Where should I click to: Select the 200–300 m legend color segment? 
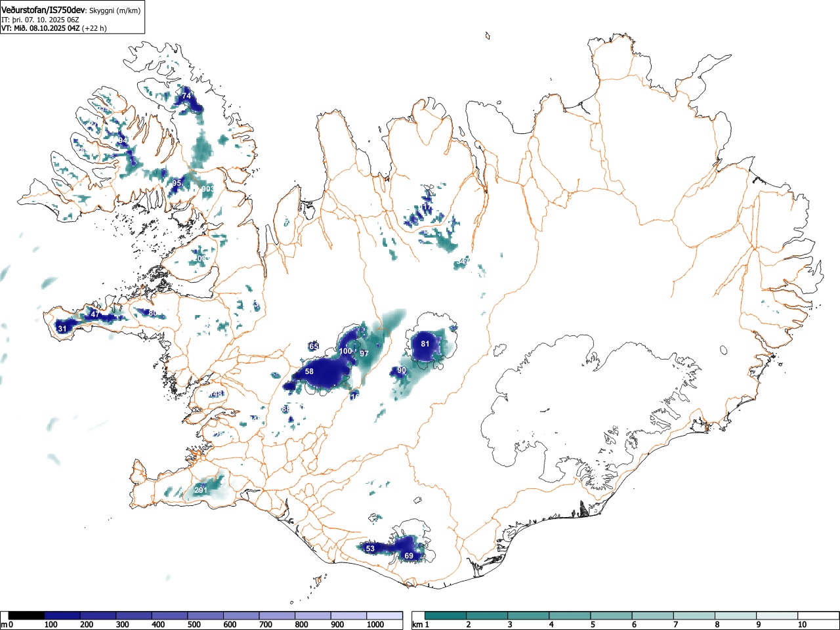coord(98,616)
